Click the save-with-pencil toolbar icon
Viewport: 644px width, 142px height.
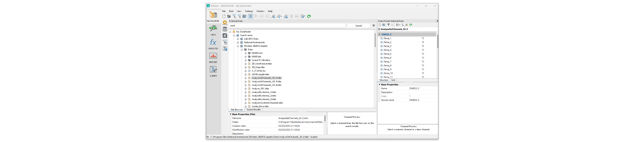tap(245, 16)
